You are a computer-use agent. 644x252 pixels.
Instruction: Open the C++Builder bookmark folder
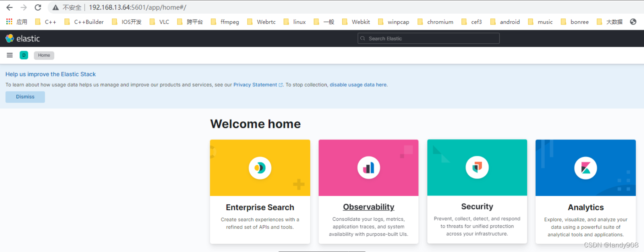(x=84, y=22)
